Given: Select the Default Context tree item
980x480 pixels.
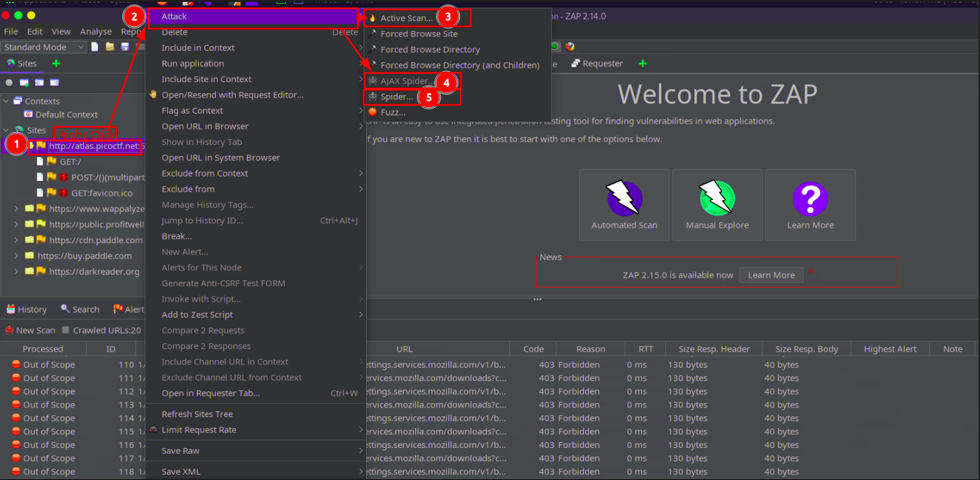Looking at the screenshot, I should (x=61, y=115).
